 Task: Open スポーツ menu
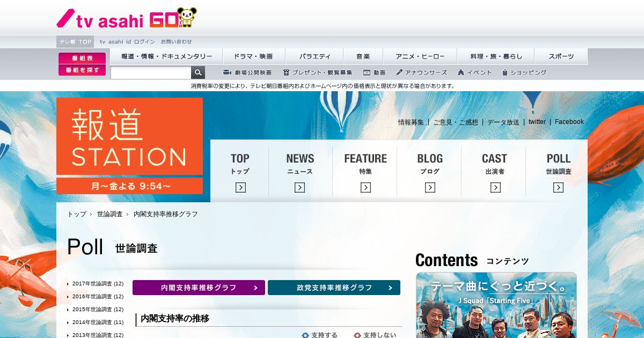tap(561, 56)
